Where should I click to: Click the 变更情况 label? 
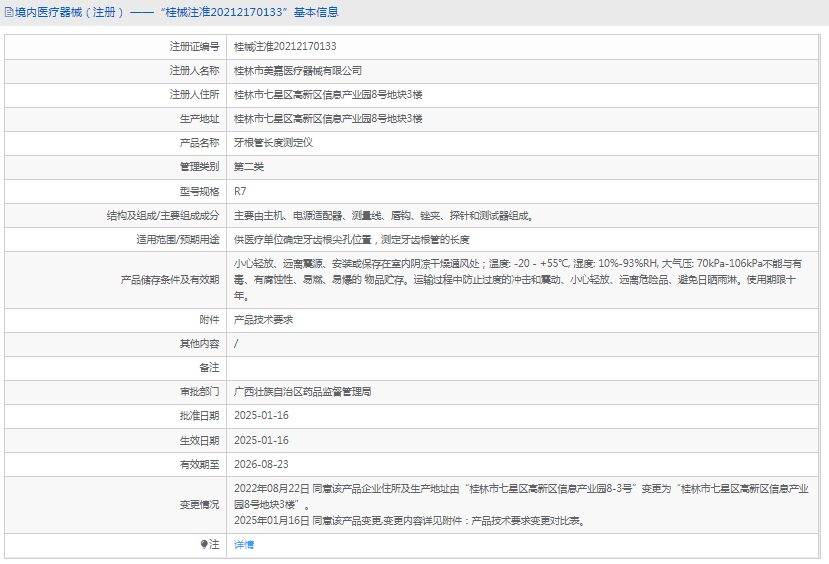point(199,505)
